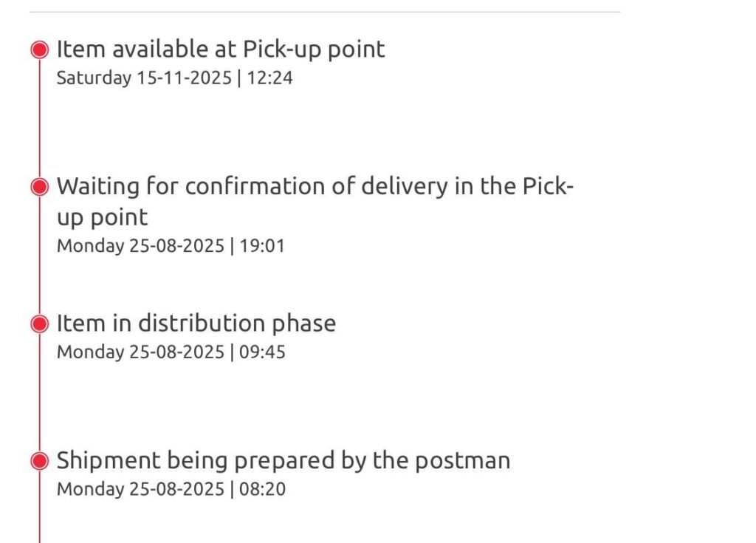Select the Monday 25-08-2025 date with 09:45
756x543 pixels.
point(140,352)
